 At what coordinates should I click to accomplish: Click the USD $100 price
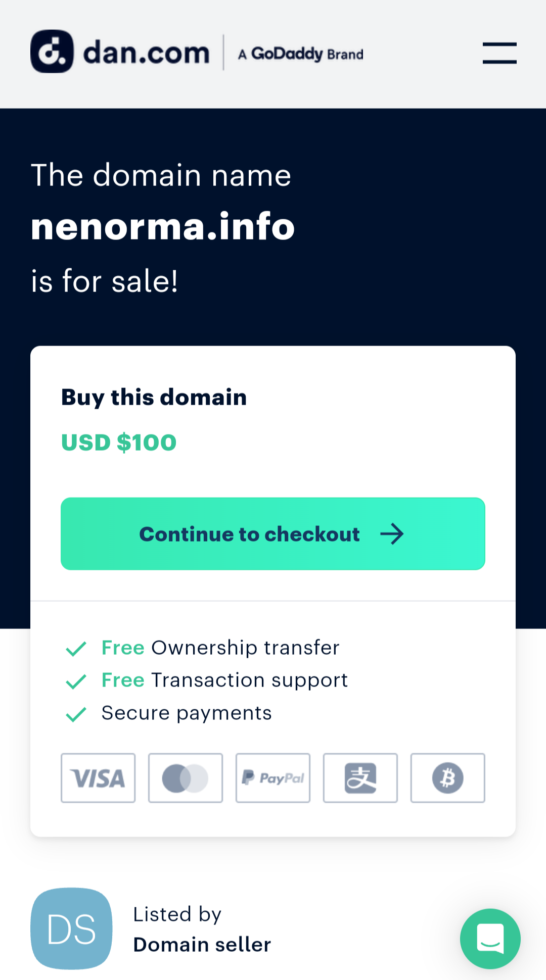pos(119,443)
